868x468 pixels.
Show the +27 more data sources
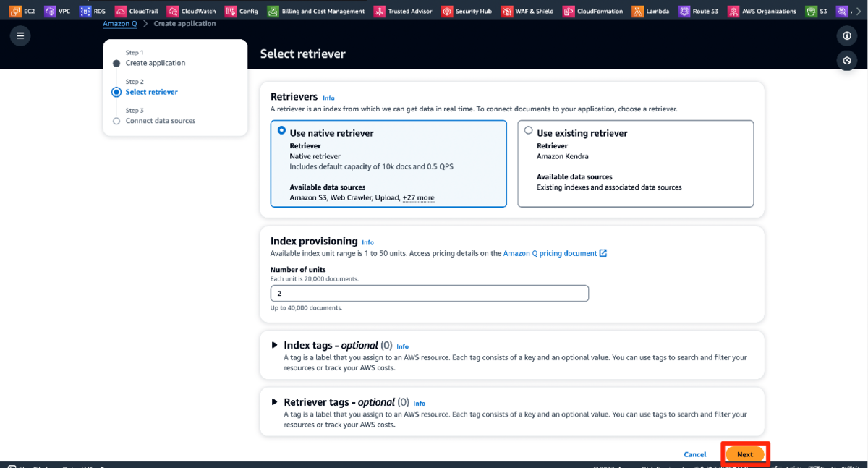click(419, 197)
